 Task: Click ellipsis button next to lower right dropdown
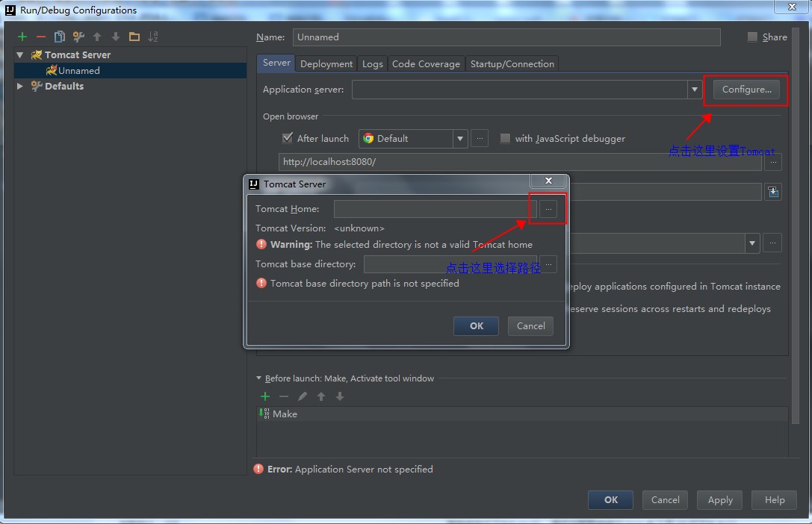(x=772, y=243)
